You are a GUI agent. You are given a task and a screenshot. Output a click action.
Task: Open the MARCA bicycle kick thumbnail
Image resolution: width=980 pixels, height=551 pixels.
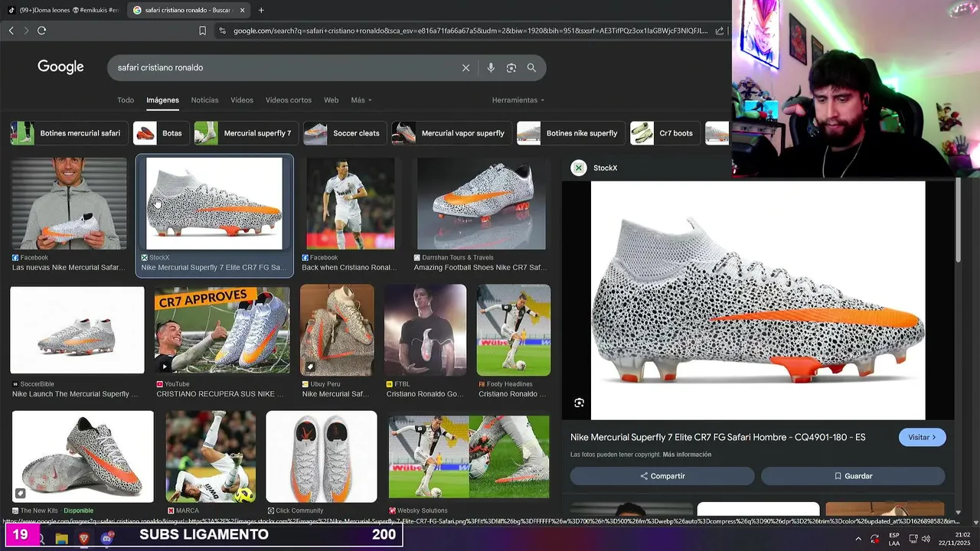(x=211, y=457)
